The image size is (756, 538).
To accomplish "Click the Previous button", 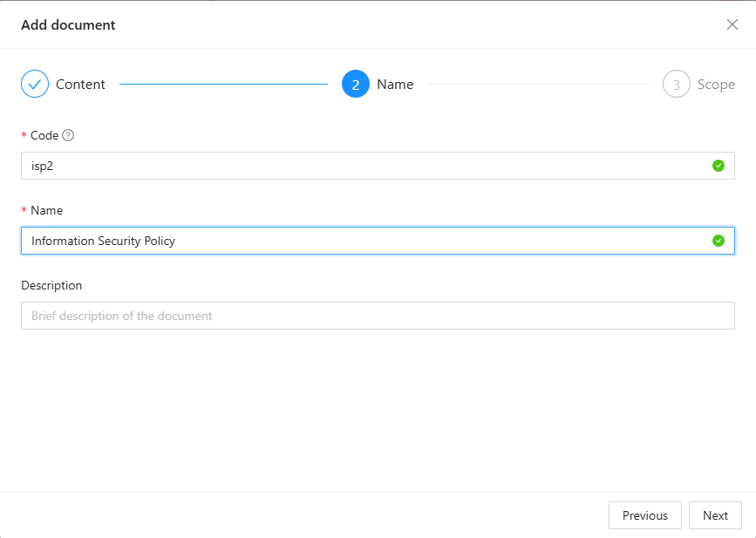I will pos(644,515).
